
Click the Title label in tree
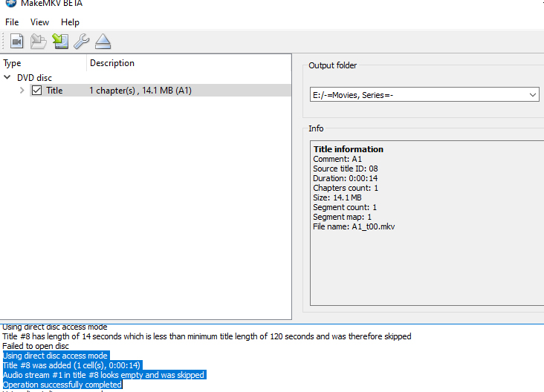click(54, 91)
